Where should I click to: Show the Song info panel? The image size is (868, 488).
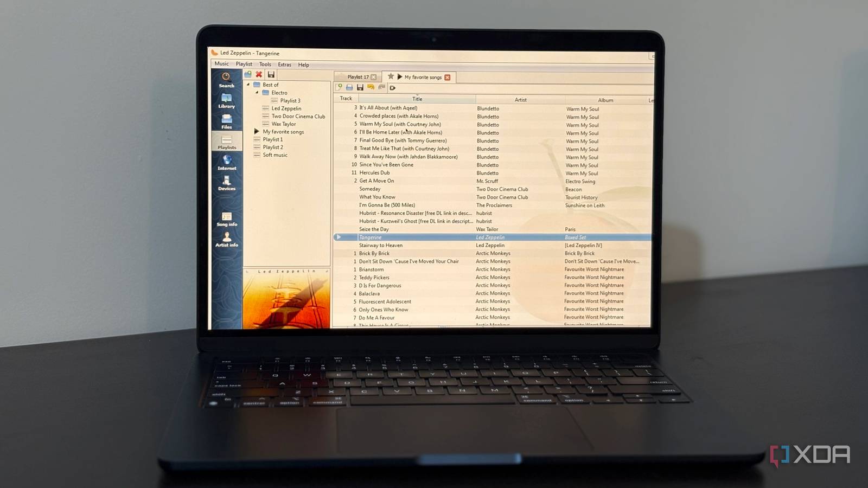226,219
